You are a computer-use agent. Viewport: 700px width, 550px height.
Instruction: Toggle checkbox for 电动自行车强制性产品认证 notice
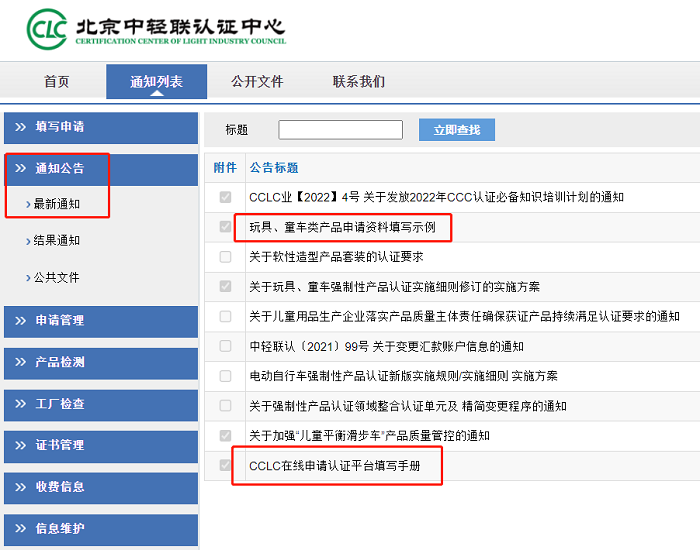(x=225, y=376)
